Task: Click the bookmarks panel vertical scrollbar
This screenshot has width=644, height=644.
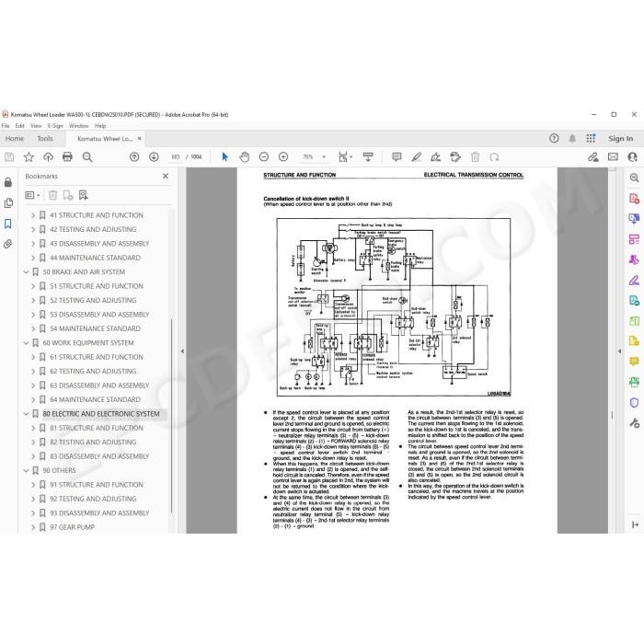Action: click(x=171, y=415)
